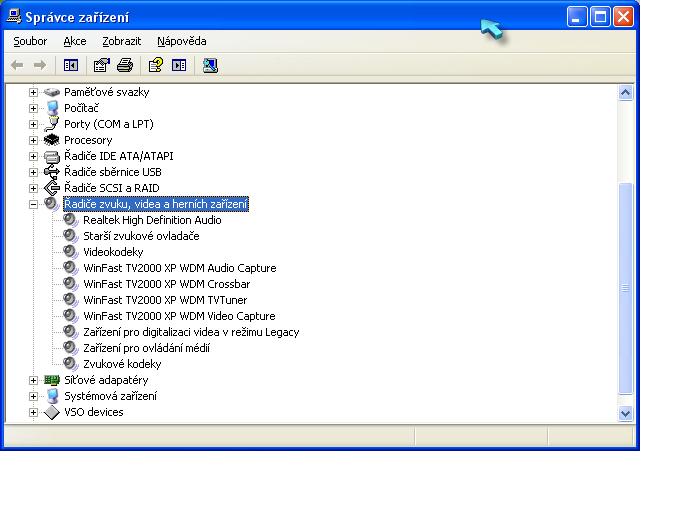Click the Starší zvukové ovladače speaker icon
Image resolution: width=700 pixels, height=521 pixels.
click(71, 236)
